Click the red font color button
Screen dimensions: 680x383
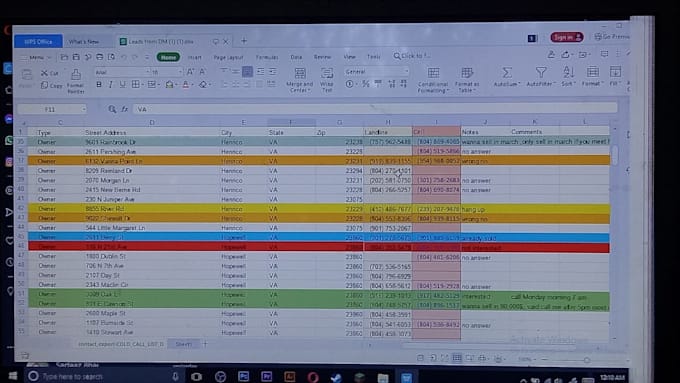[x=186, y=85]
